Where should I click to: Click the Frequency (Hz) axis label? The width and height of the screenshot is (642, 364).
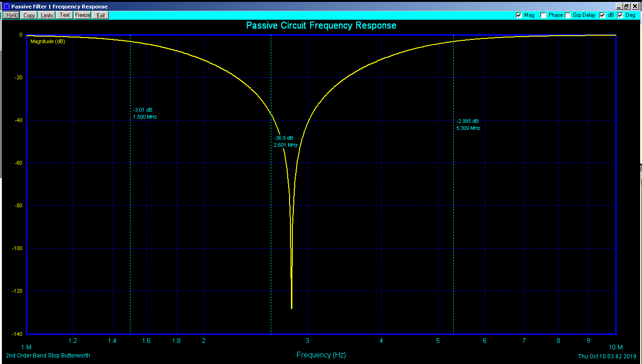click(x=321, y=355)
